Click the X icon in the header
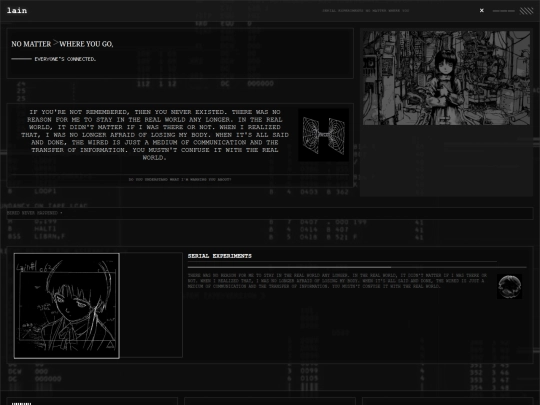This screenshot has width=540, height=405. tap(482, 11)
